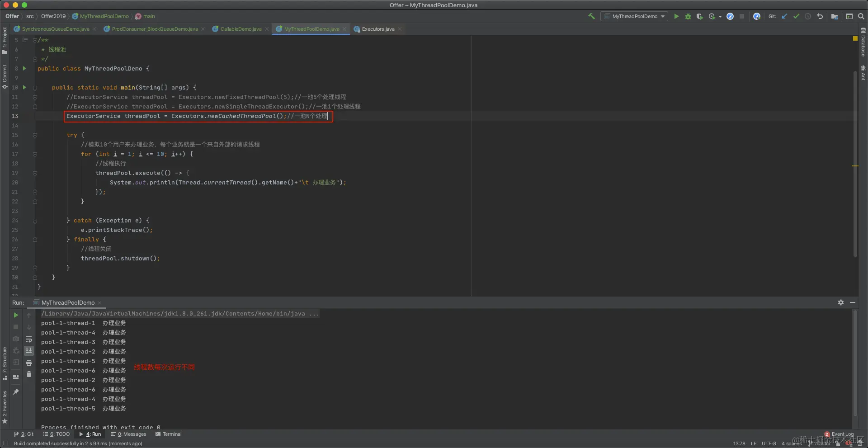Clear all Run console output with trash icon
Image resolution: width=868 pixels, height=448 pixels.
point(29,374)
